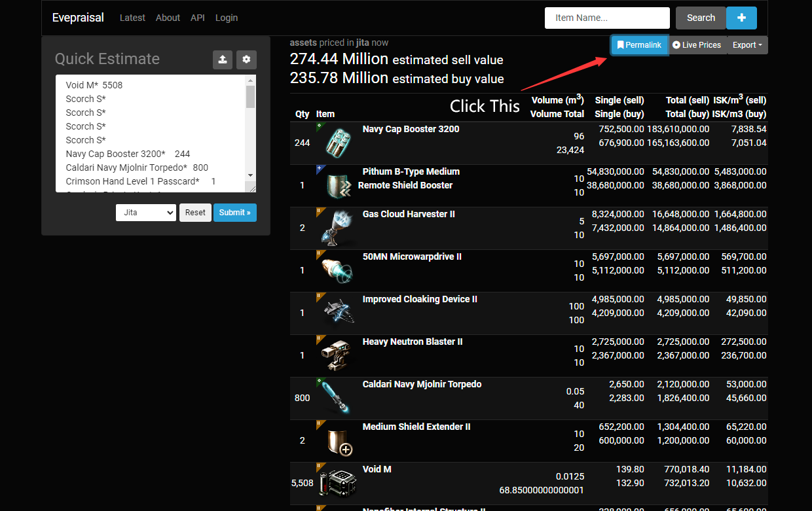Toggle the Live Prices button
The height and width of the screenshot is (511, 812).
click(x=697, y=45)
